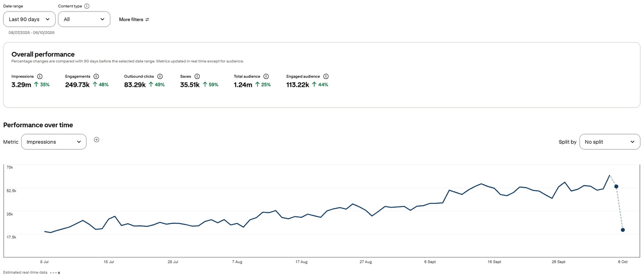Show info for Impressions metric

[40, 76]
